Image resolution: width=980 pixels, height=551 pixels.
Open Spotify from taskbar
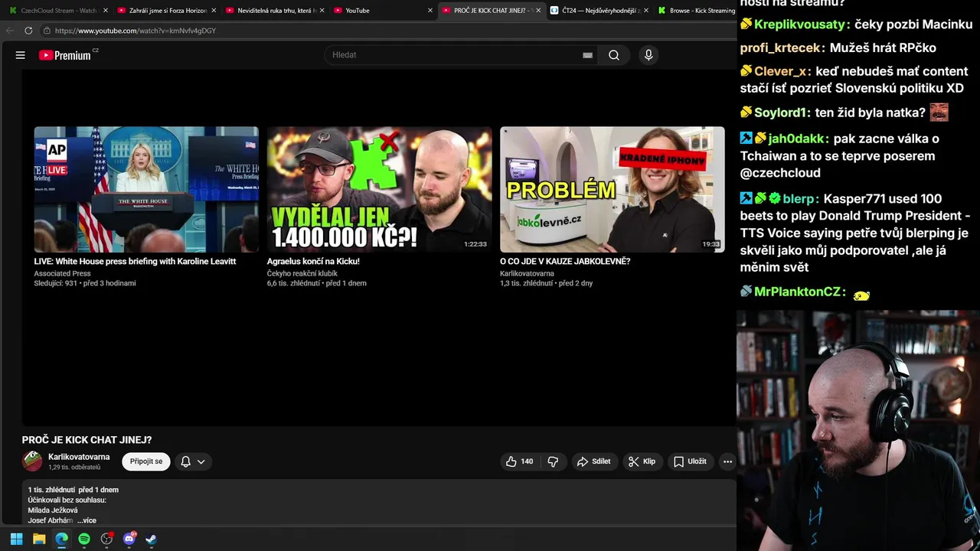(x=84, y=539)
